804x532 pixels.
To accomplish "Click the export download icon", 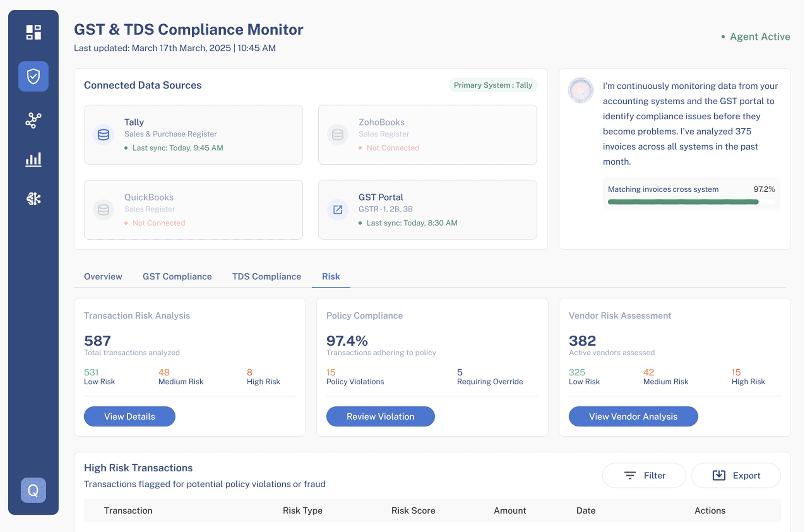I will click(x=719, y=475).
